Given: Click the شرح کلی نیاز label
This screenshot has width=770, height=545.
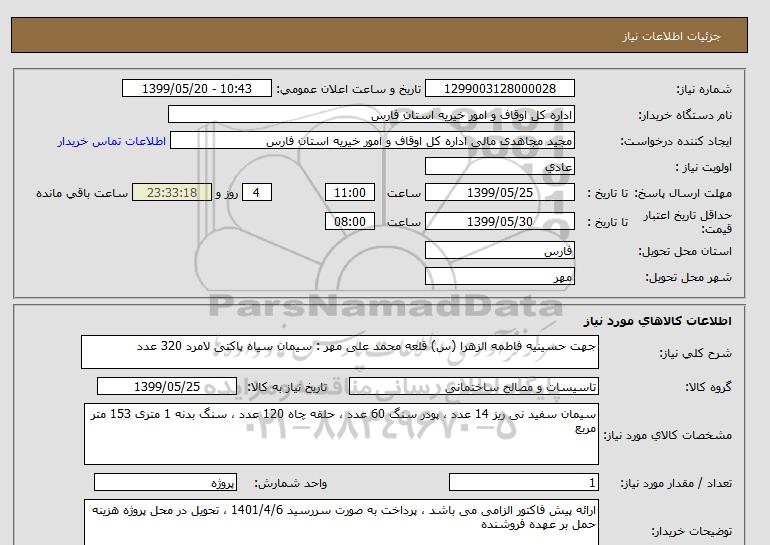Looking at the screenshot, I should pyautogui.click(x=696, y=354).
